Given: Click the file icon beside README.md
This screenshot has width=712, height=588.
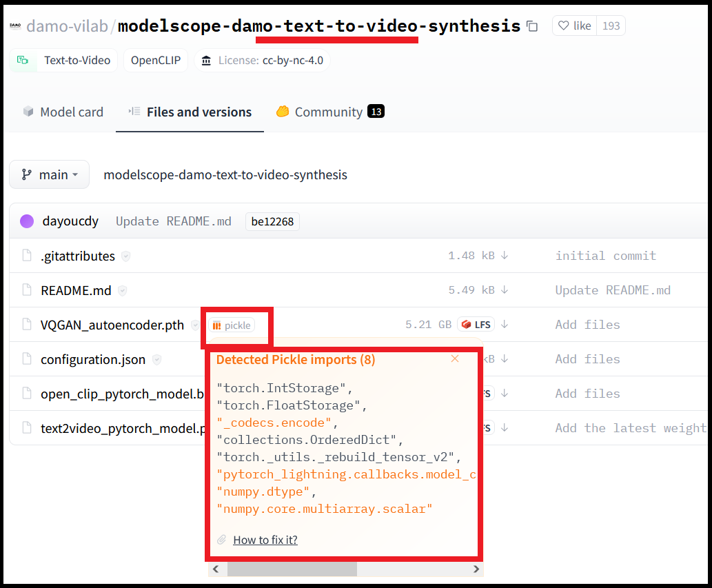Looking at the screenshot, I should pos(28,290).
